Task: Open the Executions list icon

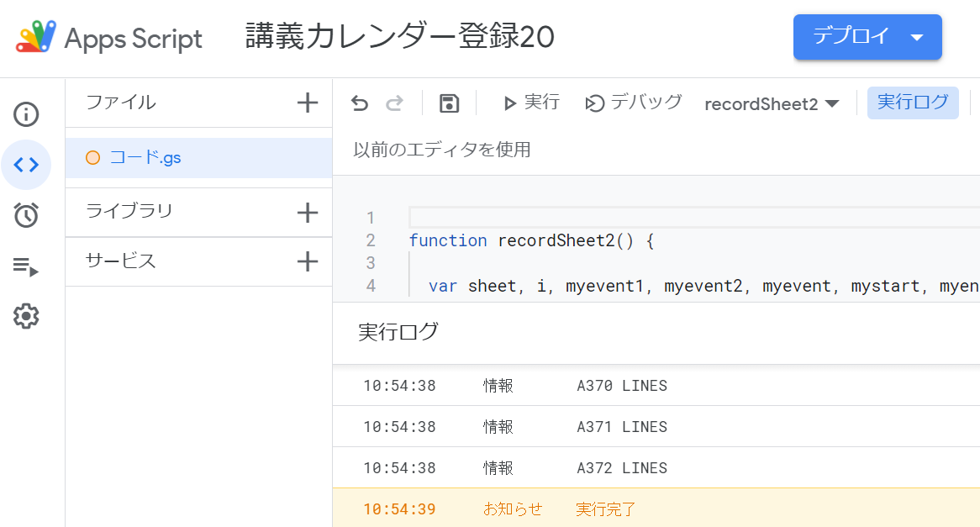Action: (x=26, y=266)
